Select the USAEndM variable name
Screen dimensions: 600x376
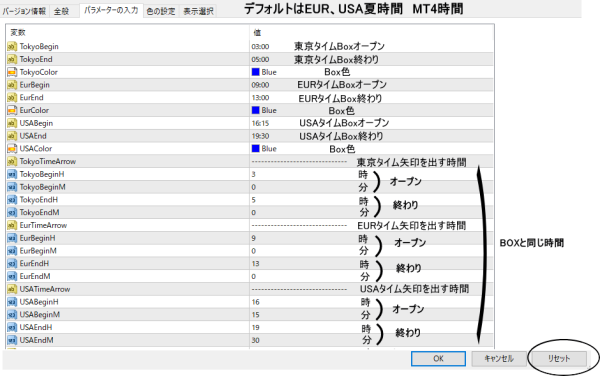36,340
